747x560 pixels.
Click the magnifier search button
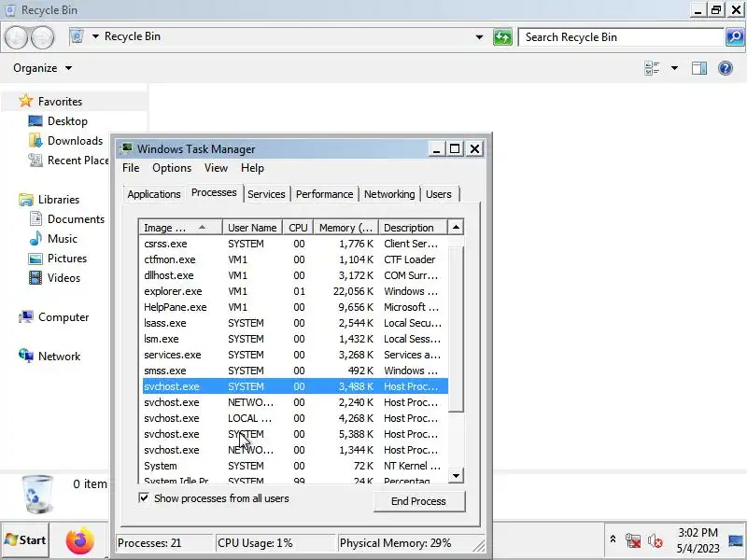tap(735, 37)
